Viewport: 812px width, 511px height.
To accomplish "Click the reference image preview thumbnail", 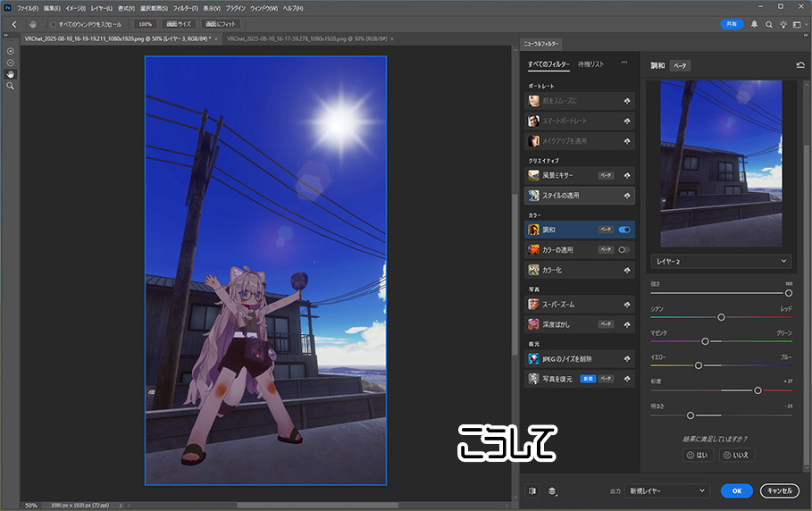I will pos(722,163).
